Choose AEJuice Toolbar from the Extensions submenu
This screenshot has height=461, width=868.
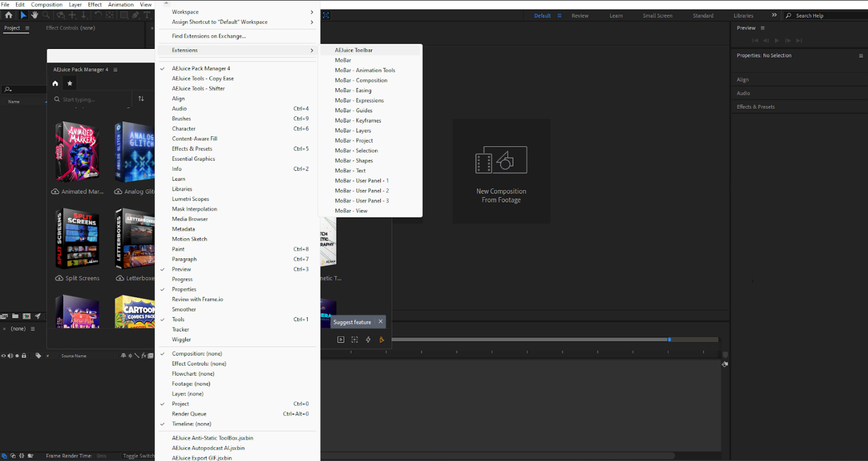[370, 50]
